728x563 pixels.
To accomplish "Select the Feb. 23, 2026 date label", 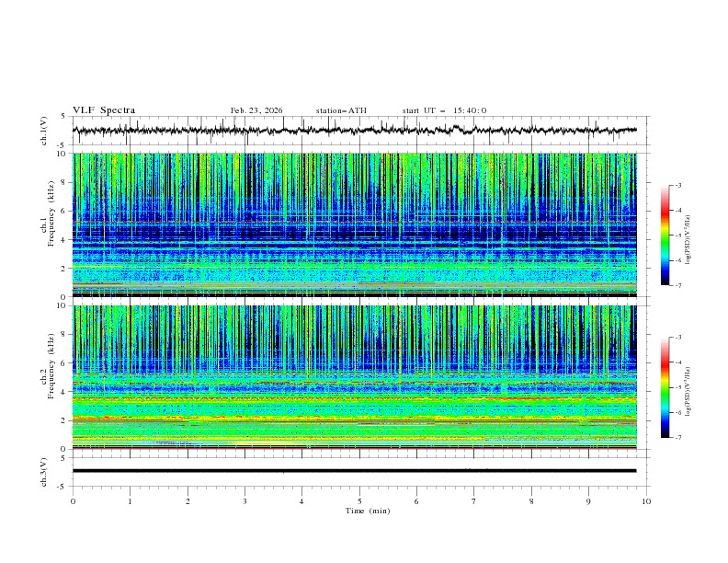I will coord(256,110).
